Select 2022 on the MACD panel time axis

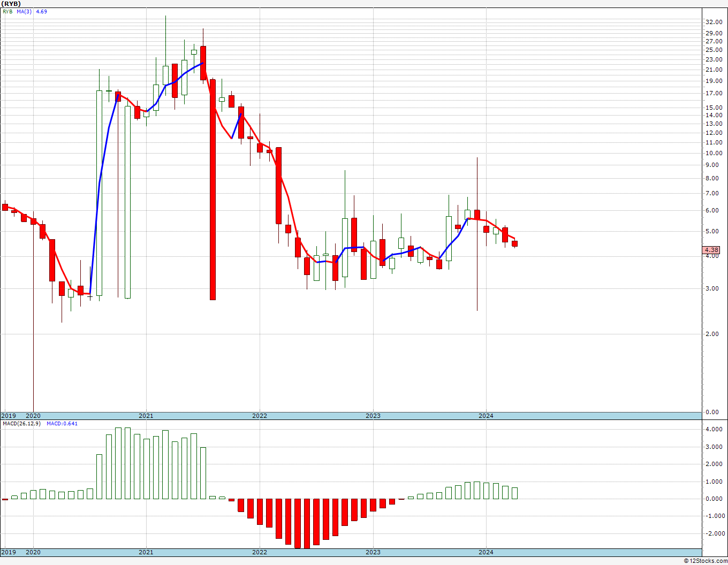[260, 552]
